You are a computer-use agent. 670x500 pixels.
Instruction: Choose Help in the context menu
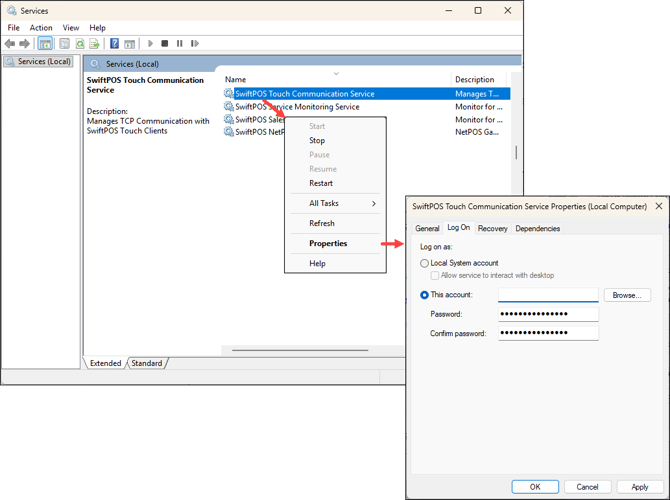coord(335,264)
